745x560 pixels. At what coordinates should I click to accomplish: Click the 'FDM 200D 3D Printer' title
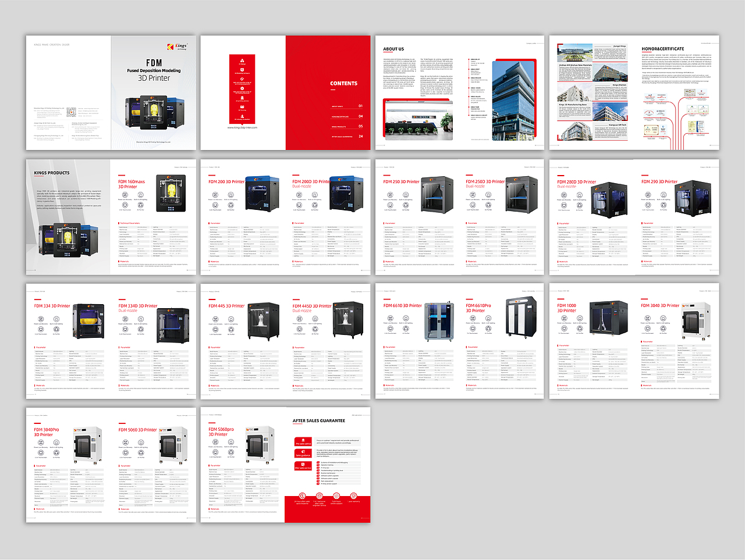311,181
